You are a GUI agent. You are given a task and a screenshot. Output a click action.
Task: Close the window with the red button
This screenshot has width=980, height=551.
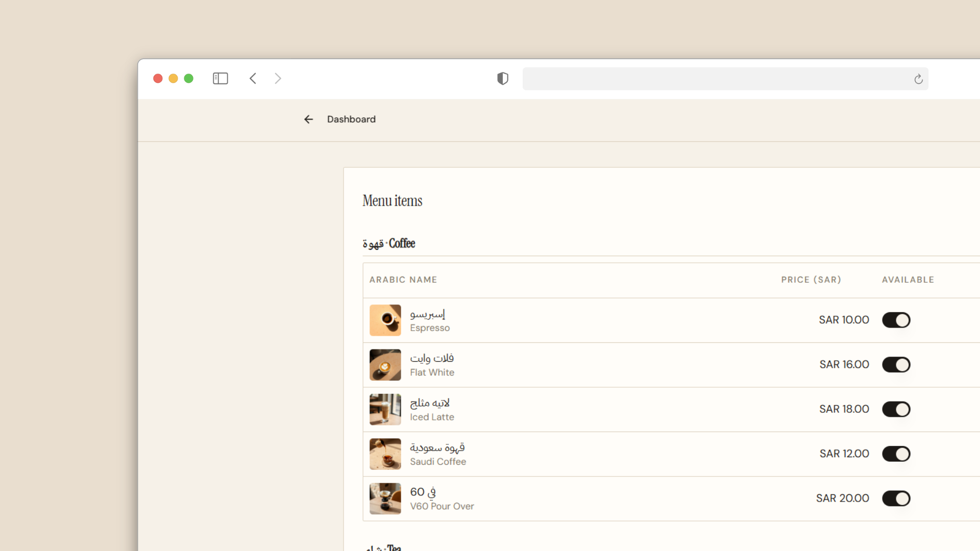pyautogui.click(x=158, y=79)
